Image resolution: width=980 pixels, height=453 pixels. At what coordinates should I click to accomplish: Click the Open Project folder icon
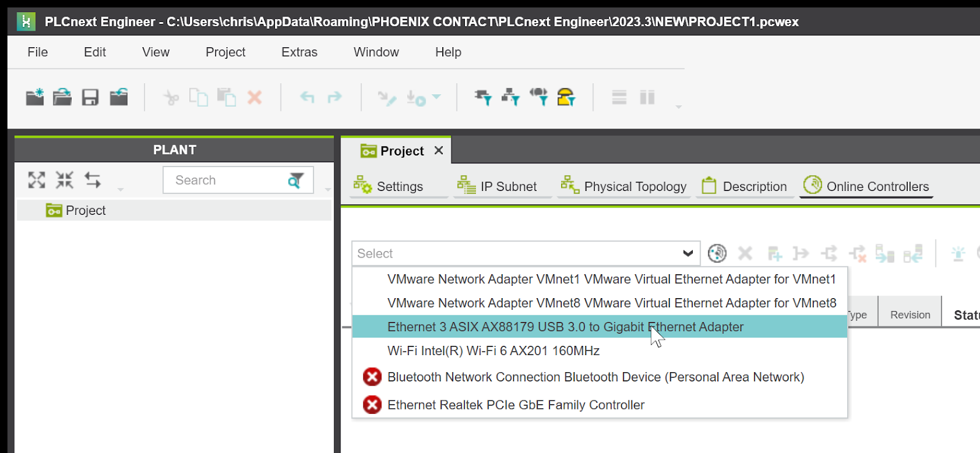[x=62, y=97]
